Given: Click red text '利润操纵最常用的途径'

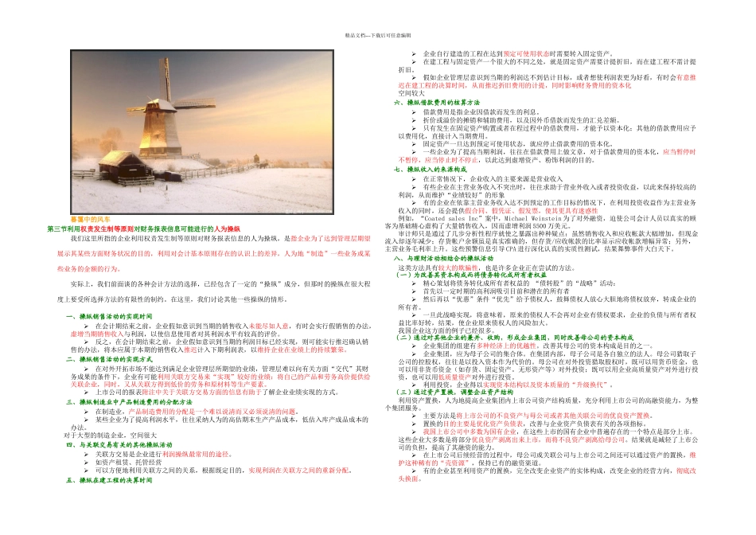Looking at the screenshot, I should [x=196, y=455].
